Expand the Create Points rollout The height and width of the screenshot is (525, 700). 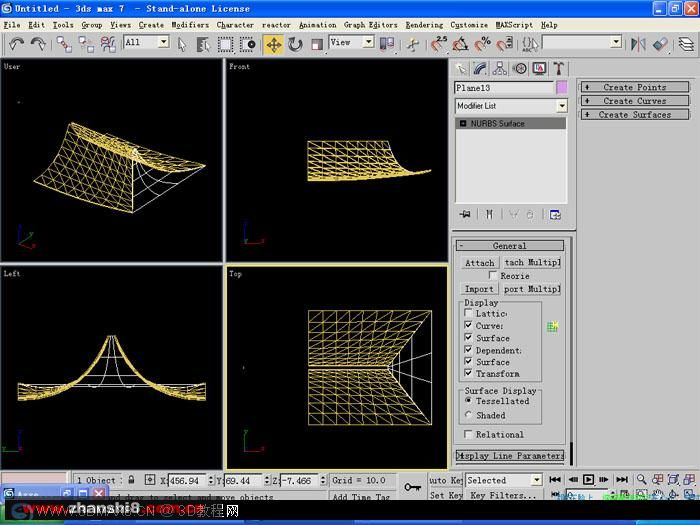[x=635, y=87]
